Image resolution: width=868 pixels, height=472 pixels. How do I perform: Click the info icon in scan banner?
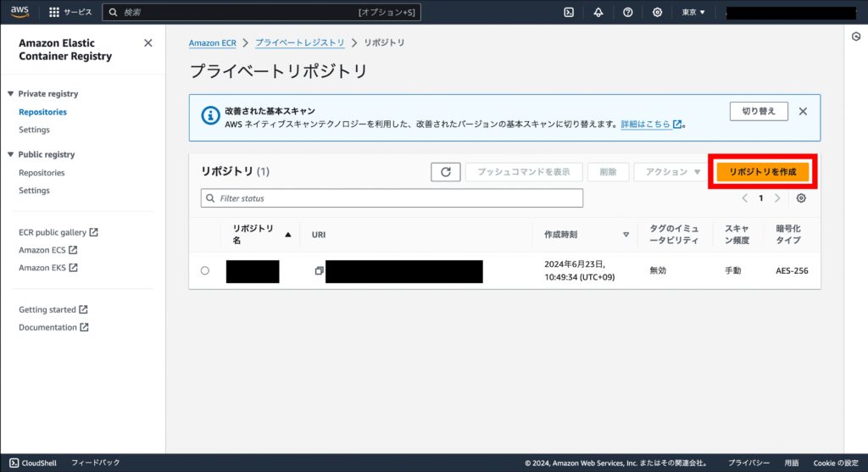coord(210,115)
